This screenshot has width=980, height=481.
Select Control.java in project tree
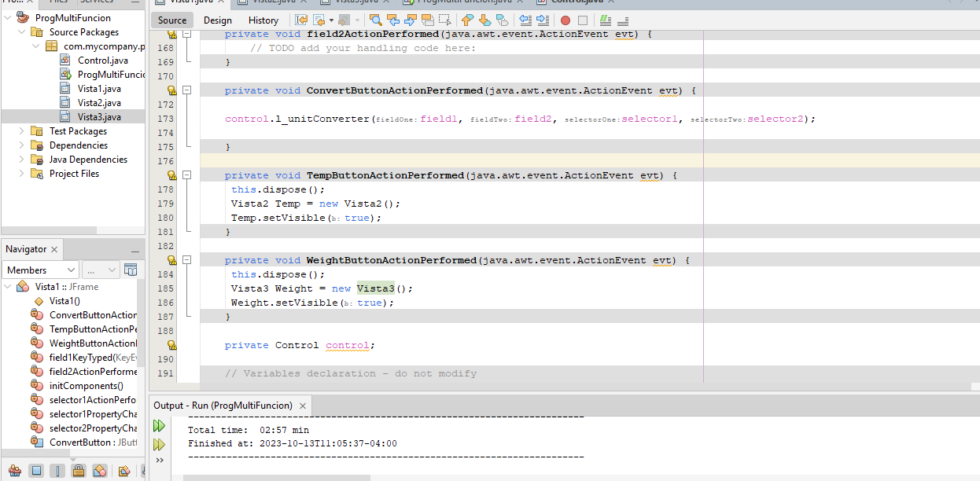click(x=102, y=61)
